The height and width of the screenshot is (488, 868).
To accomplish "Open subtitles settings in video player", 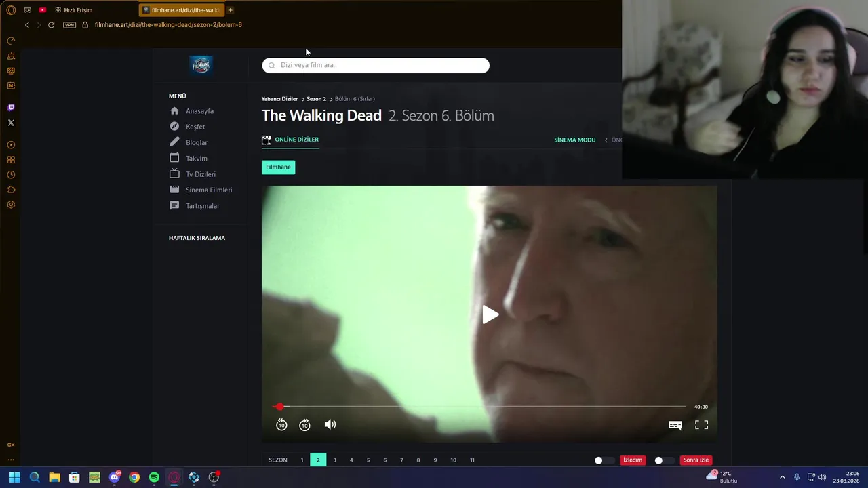I will pos(675,425).
